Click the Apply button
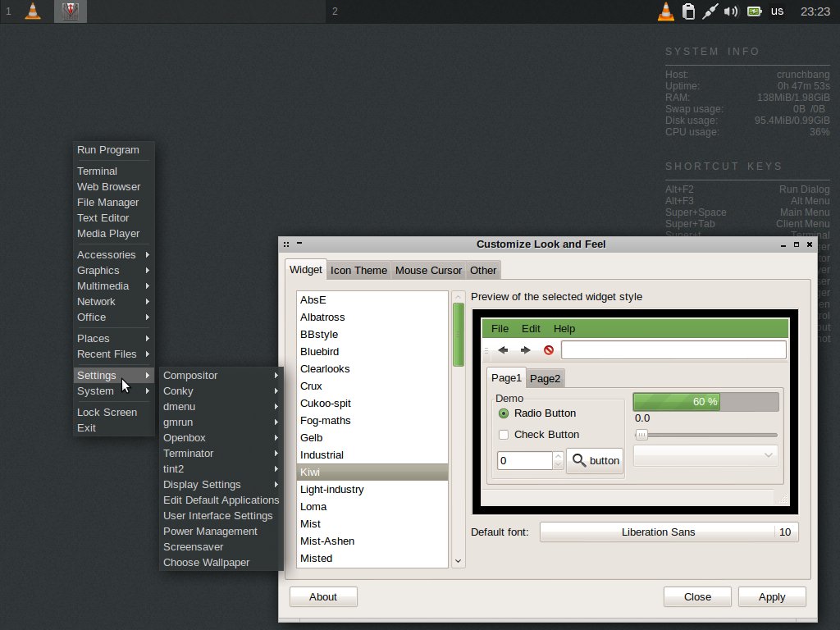840x630 pixels. 772,597
